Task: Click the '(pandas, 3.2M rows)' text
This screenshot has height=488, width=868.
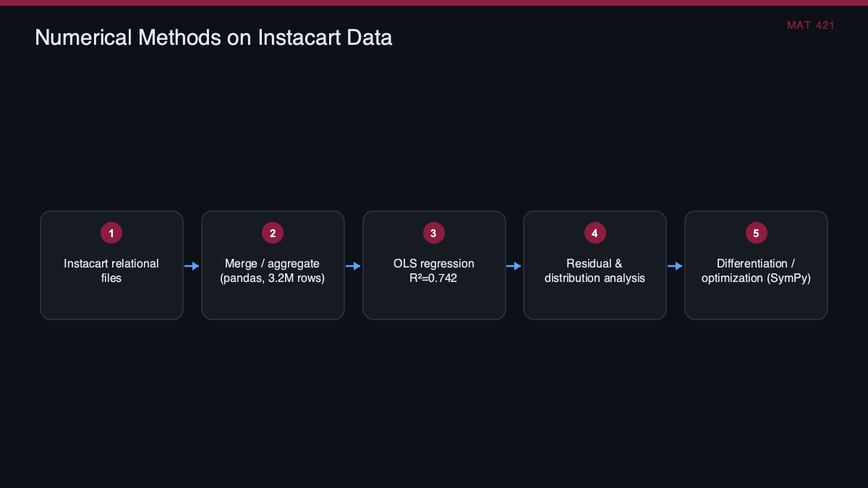Action: pos(273,278)
